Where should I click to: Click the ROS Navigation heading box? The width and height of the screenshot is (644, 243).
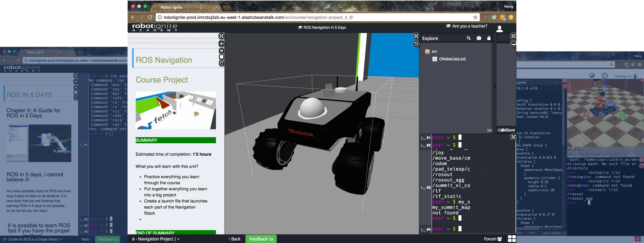click(175, 58)
